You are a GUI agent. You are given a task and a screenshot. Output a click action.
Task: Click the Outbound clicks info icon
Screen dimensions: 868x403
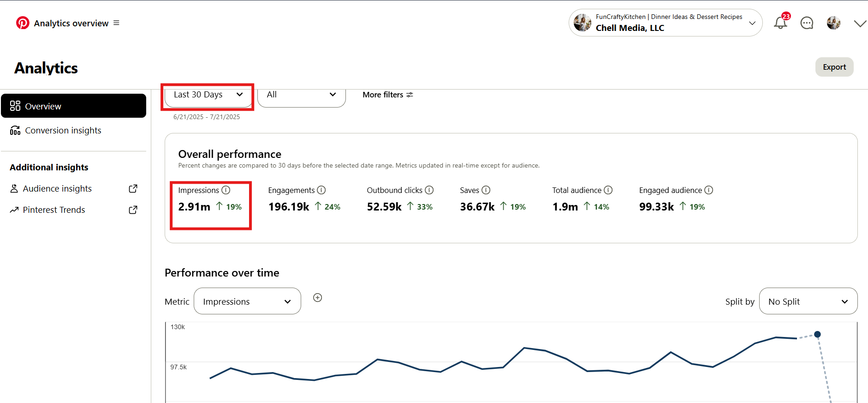(x=429, y=190)
